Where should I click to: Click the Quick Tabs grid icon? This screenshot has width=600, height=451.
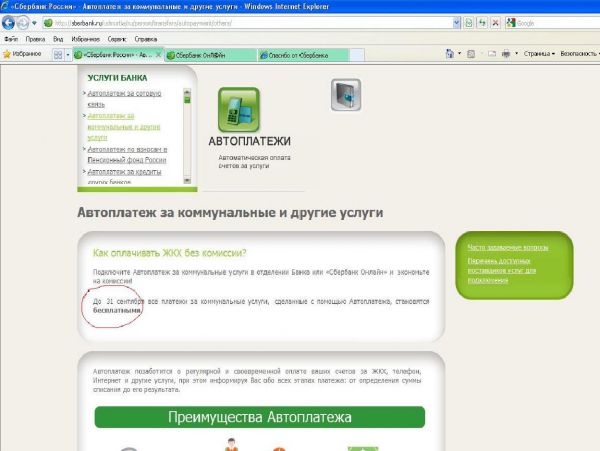pos(58,55)
